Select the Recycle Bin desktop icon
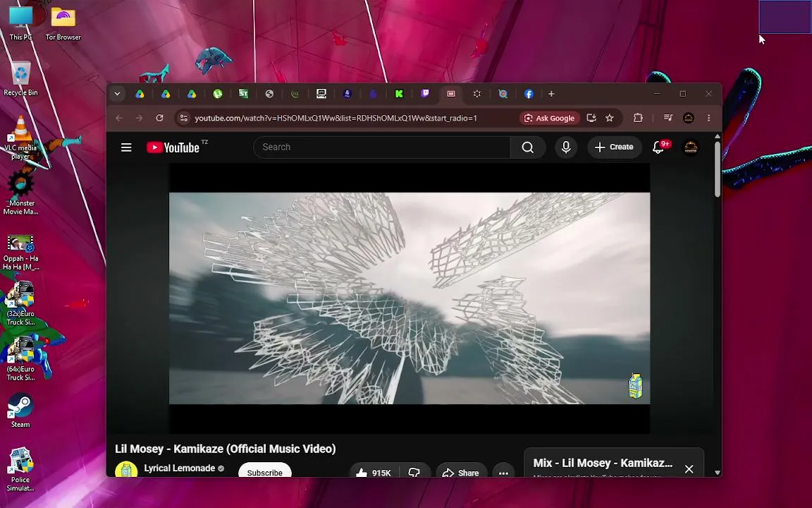Image resolution: width=812 pixels, height=508 pixels. tap(20, 79)
